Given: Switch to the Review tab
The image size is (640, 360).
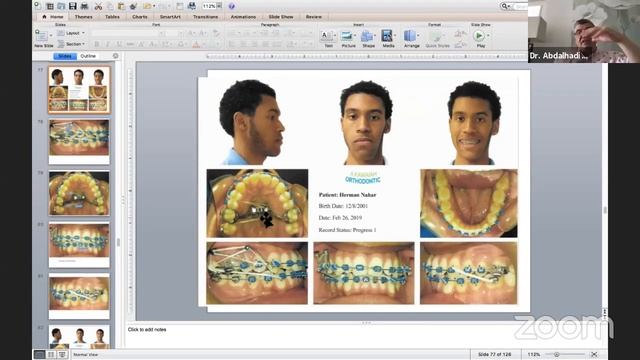Looking at the screenshot, I should (x=313, y=17).
